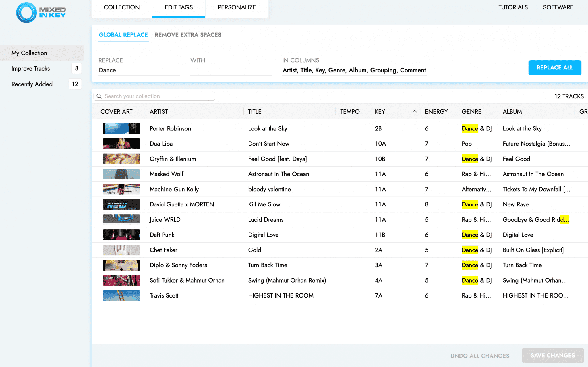Image resolution: width=588 pixels, height=367 pixels.
Task: Select the Improve Tracks sidebar item
Action: [x=31, y=68]
